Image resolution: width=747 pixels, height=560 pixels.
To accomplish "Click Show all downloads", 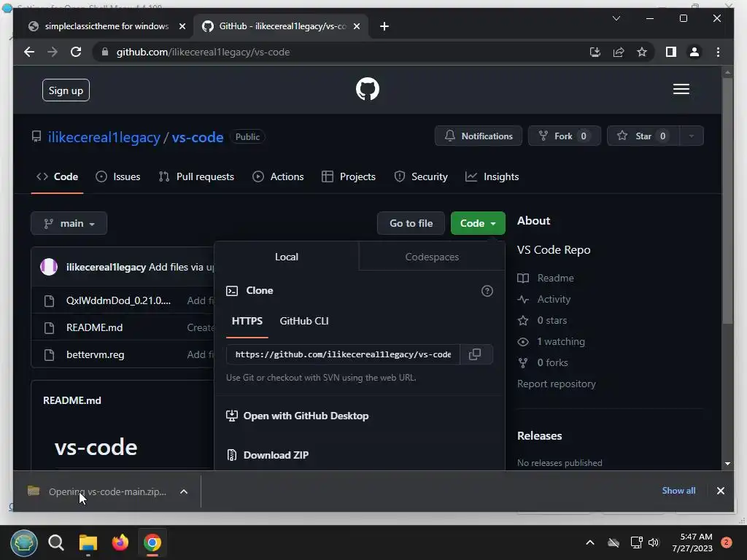I will click(x=678, y=491).
